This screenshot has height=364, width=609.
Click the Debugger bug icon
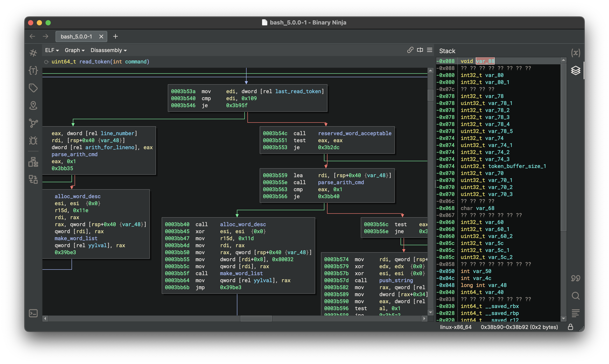coord(33,141)
